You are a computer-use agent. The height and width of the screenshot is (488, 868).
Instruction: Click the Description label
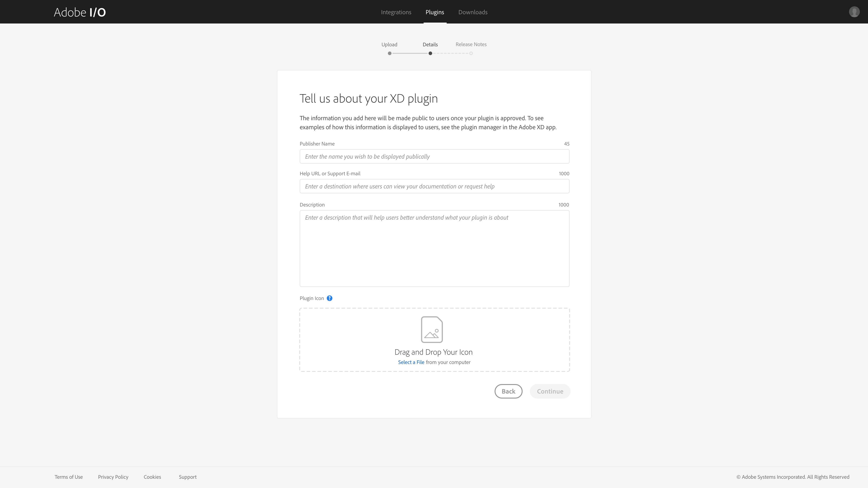[x=312, y=204]
